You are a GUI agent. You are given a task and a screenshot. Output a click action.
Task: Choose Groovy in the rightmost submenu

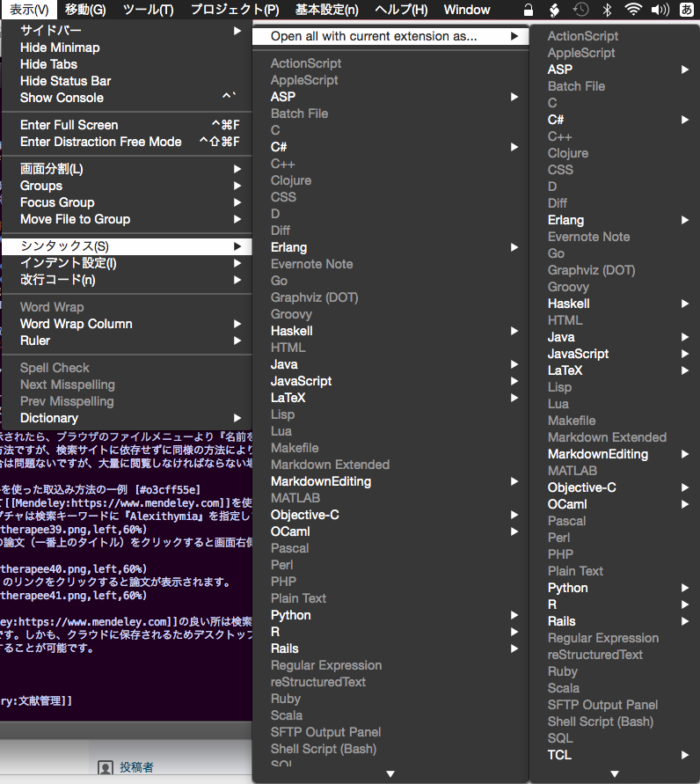click(x=615, y=287)
